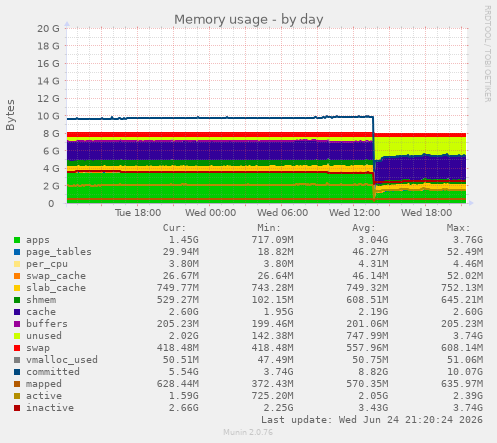Click the 'Min:' column header

point(269,228)
